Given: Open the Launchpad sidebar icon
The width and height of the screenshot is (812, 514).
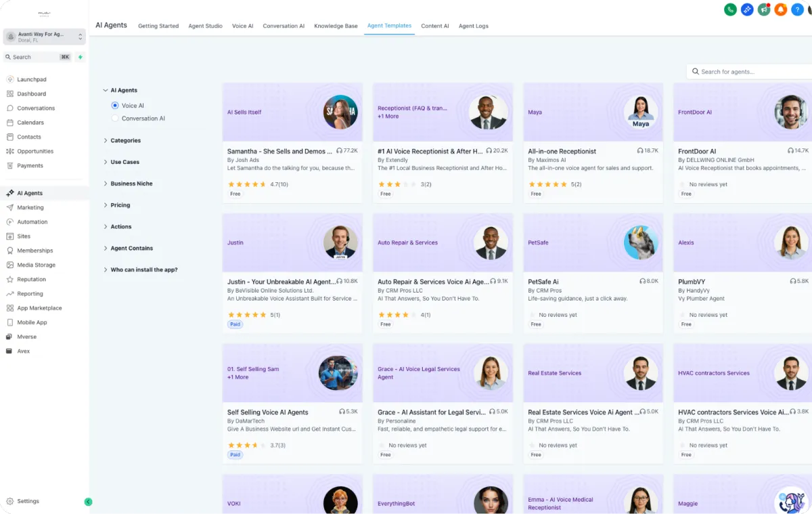Looking at the screenshot, I should coord(10,79).
